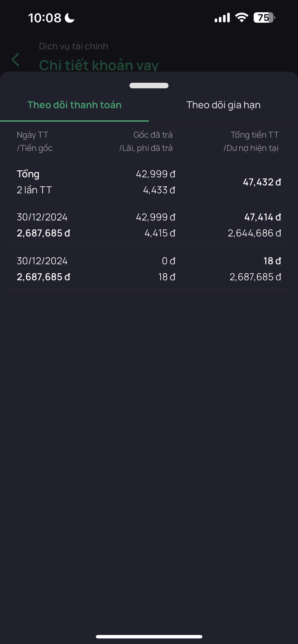This screenshot has width=298, height=644.
Task: Tap the total amount 47,432 đ
Action: point(262,182)
